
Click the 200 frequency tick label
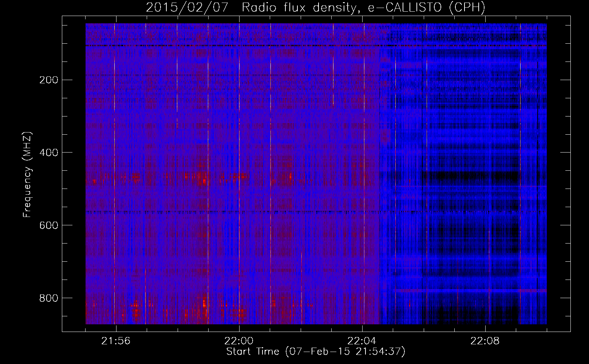click(48, 80)
